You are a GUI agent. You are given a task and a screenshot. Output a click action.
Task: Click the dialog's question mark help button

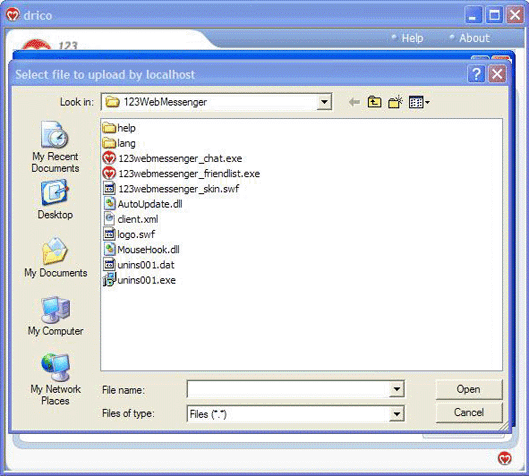(476, 74)
